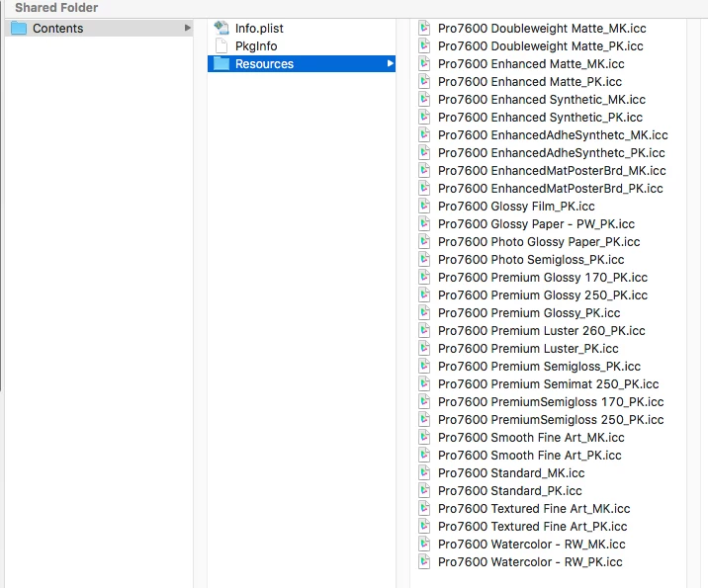Select the Info.plist file name
The image size is (708, 588).
[x=259, y=28]
